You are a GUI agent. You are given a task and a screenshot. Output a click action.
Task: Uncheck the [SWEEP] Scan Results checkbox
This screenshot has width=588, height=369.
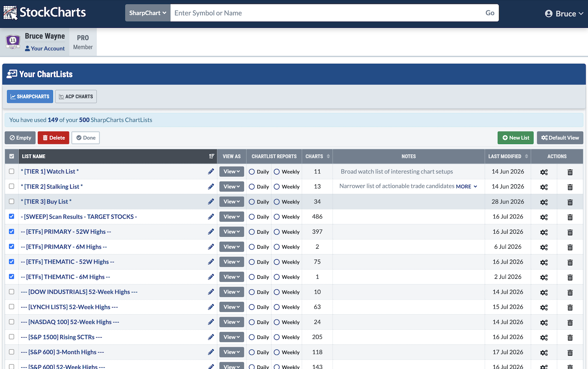coord(12,216)
